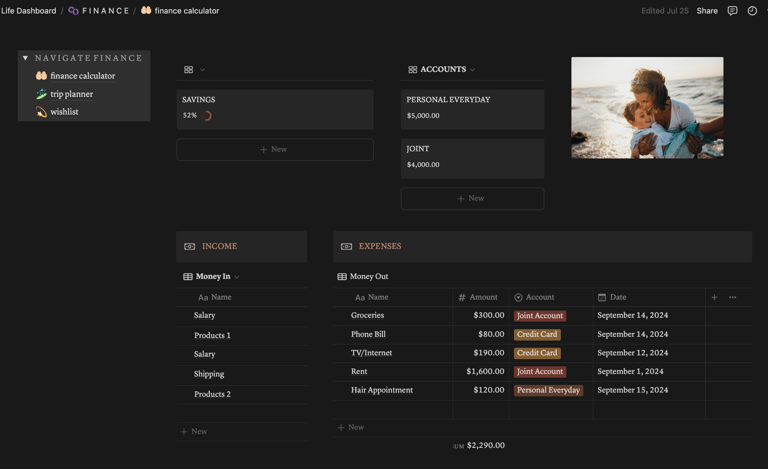Add new card under Savings
Screen dimensions: 768x469
point(275,149)
